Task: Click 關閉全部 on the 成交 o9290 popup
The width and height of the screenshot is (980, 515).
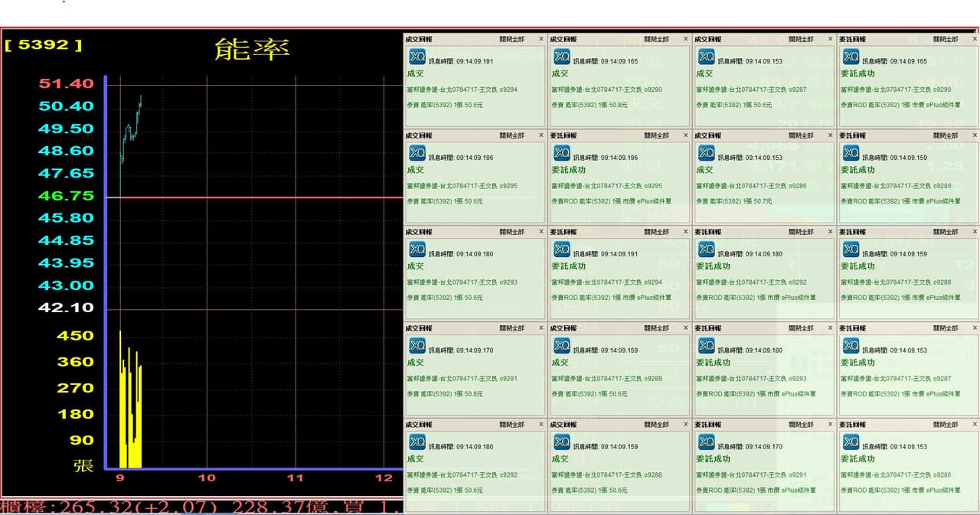Action: point(657,39)
